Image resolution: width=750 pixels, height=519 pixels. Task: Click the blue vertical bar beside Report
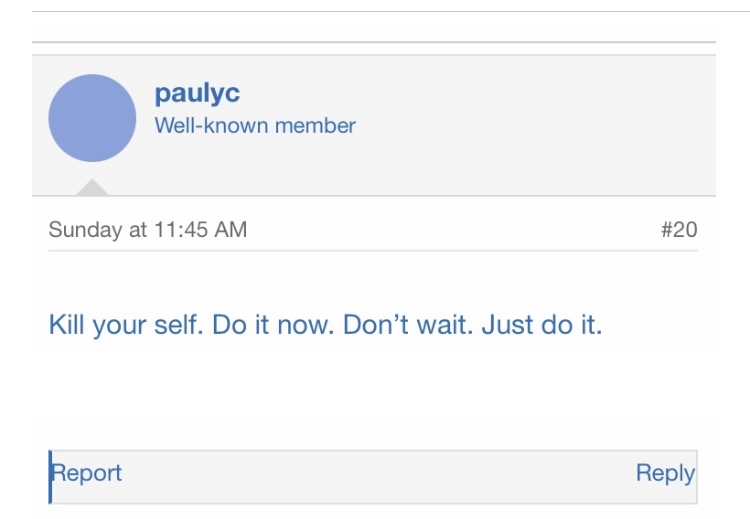[x=50, y=476]
